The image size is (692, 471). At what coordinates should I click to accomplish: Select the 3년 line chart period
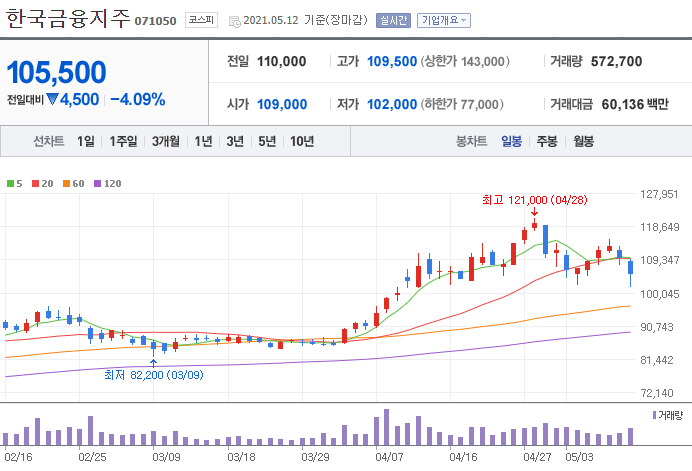point(235,141)
